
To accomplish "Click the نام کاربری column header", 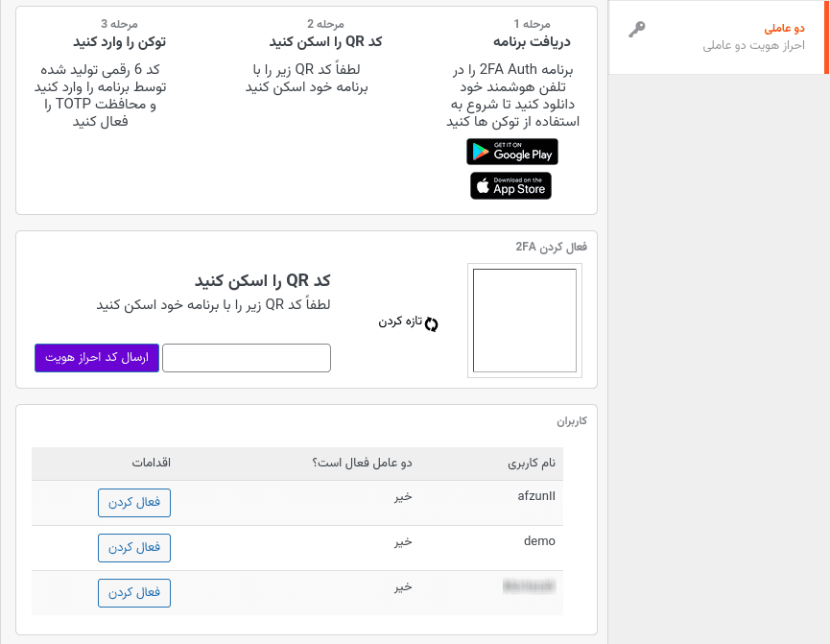I will tap(532, 464).
